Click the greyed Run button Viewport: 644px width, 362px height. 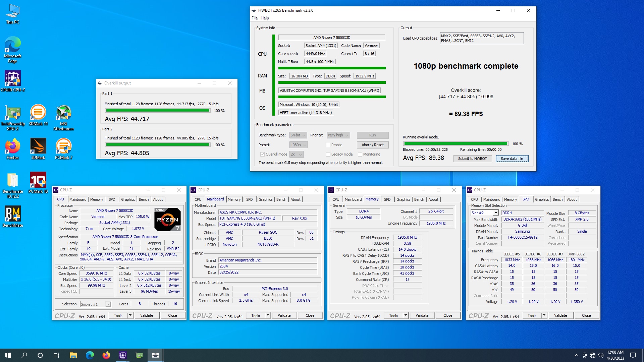coord(373,135)
